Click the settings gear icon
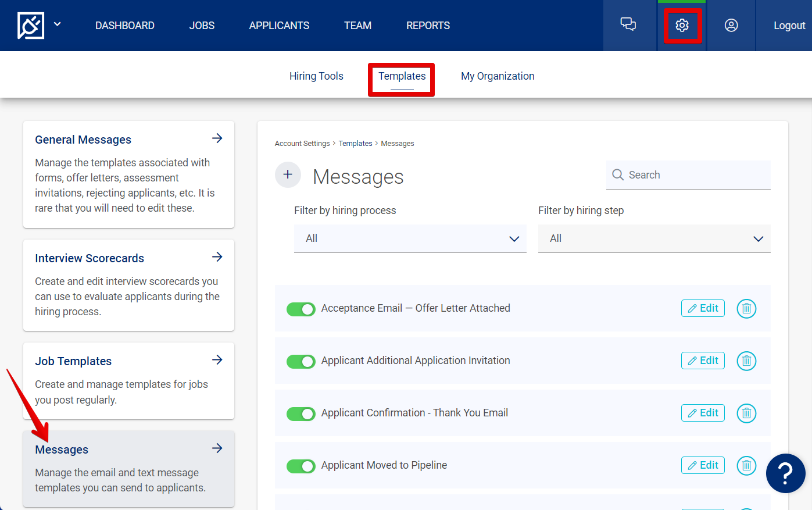Viewport: 812px width, 510px height. point(681,25)
